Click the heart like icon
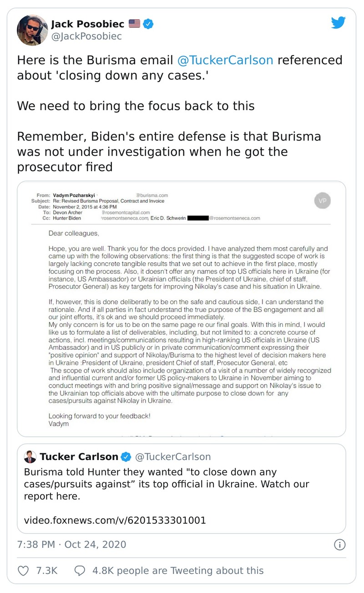The width and height of the screenshot is (364, 593). (x=23, y=570)
